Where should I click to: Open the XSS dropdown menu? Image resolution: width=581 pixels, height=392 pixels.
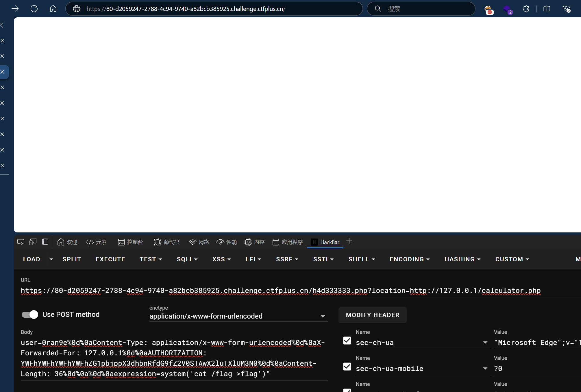(x=221, y=259)
